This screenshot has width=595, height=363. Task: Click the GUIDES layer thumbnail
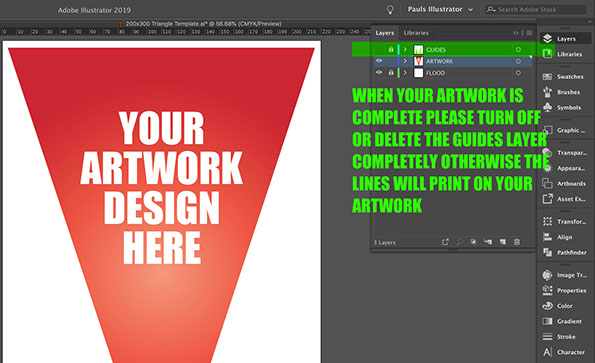[x=419, y=50]
